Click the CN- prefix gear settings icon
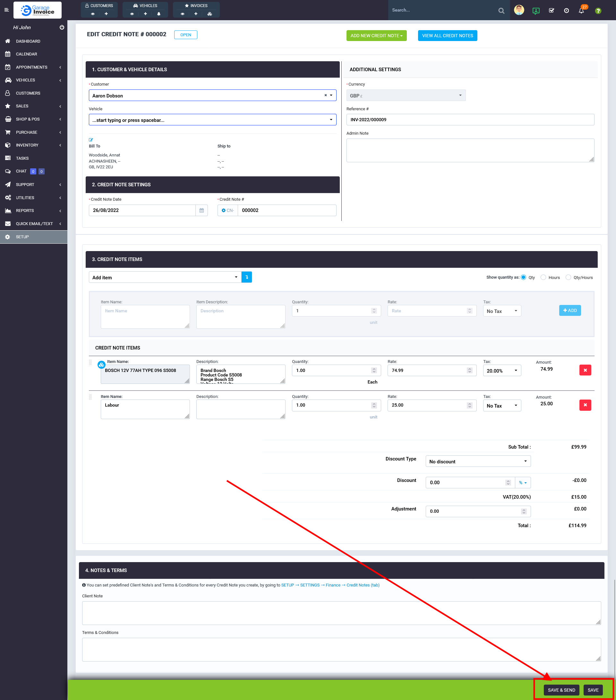Viewport: 616px width, 700px height. coord(224,210)
